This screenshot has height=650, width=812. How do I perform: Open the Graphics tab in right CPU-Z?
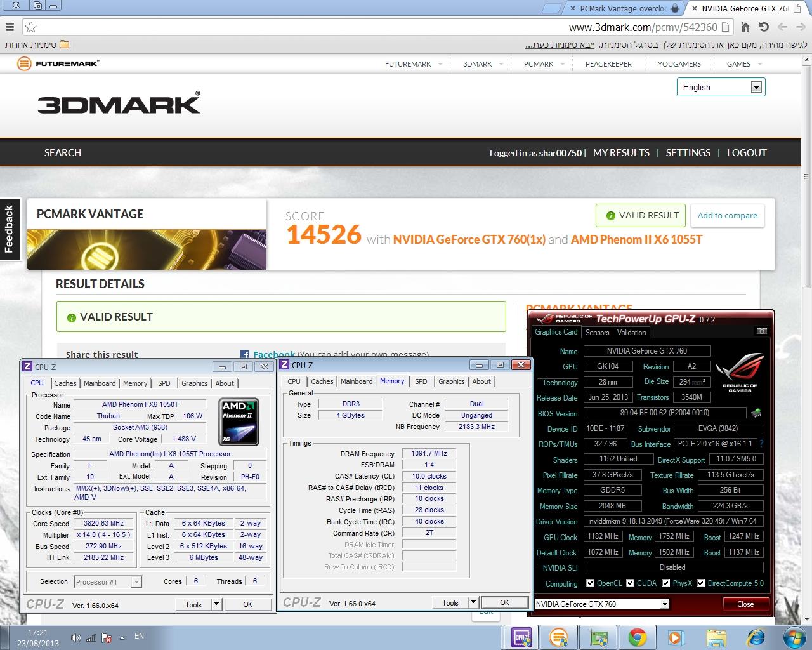[x=452, y=381]
